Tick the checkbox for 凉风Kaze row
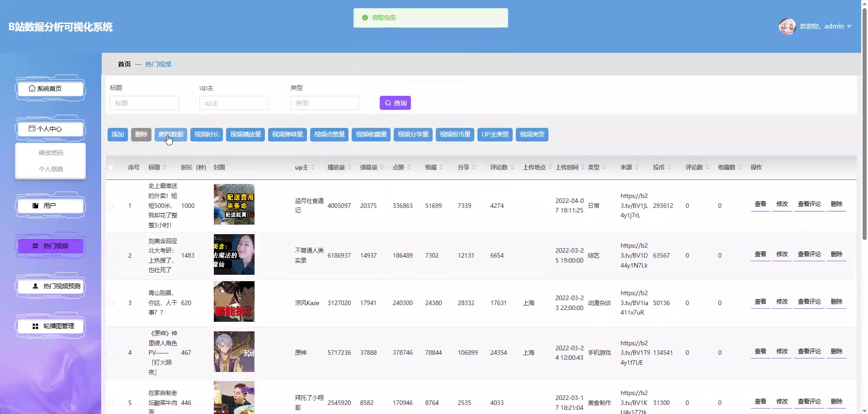 111,303
